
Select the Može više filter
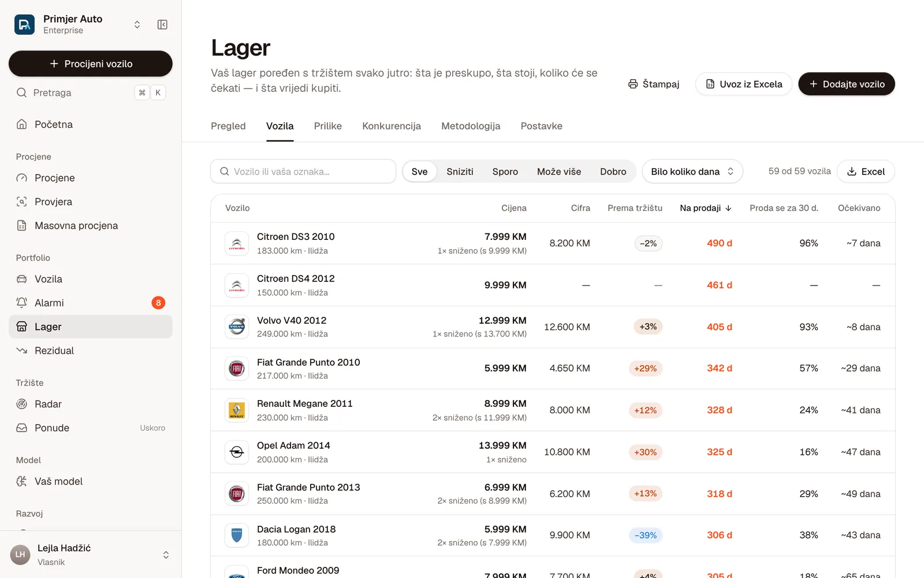(x=559, y=172)
